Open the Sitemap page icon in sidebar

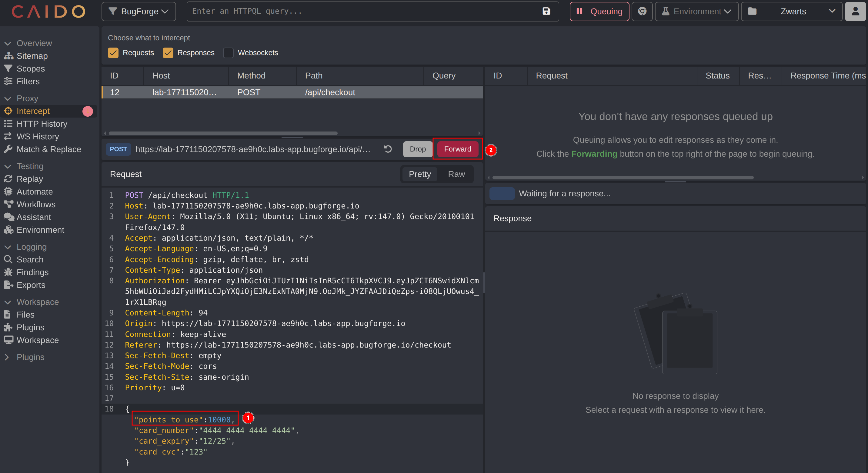8,56
